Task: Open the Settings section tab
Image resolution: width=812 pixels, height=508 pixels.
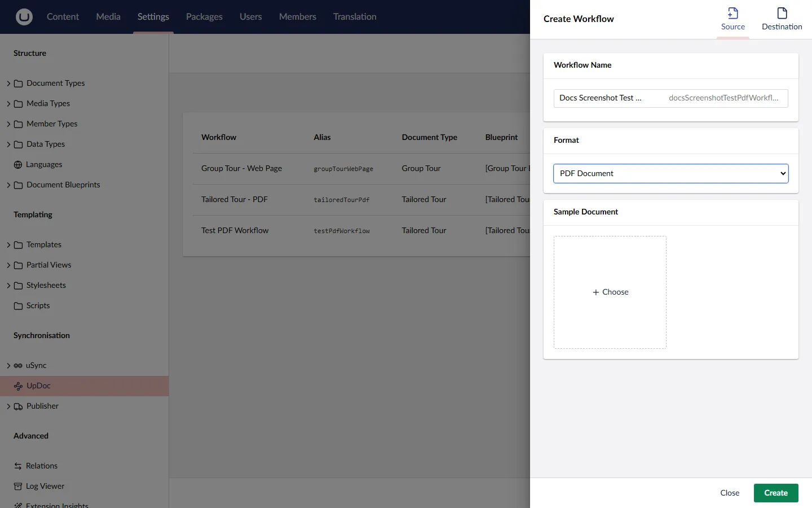Action: pyautogui.click(x=153, y=17)
